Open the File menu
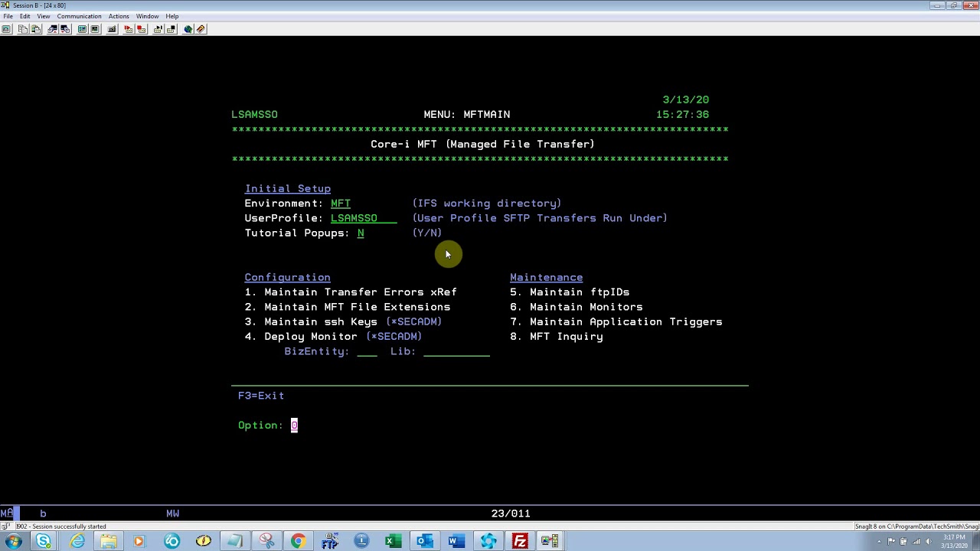980x551 pixels. coord(8,16)
